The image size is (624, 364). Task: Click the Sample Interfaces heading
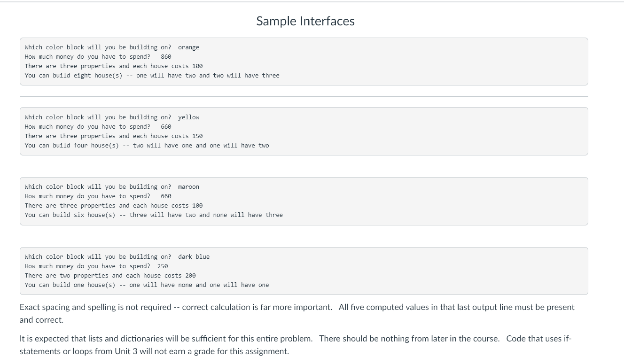[305, 21]
